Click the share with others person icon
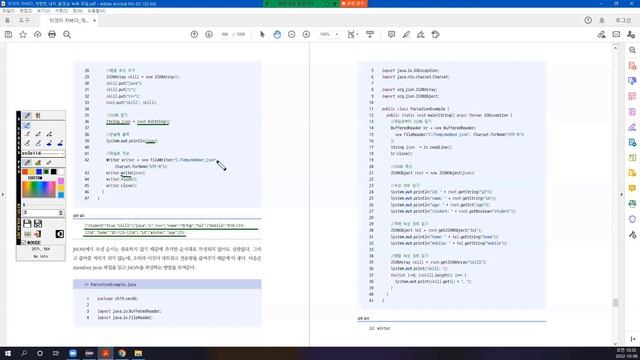 [631, 35]
